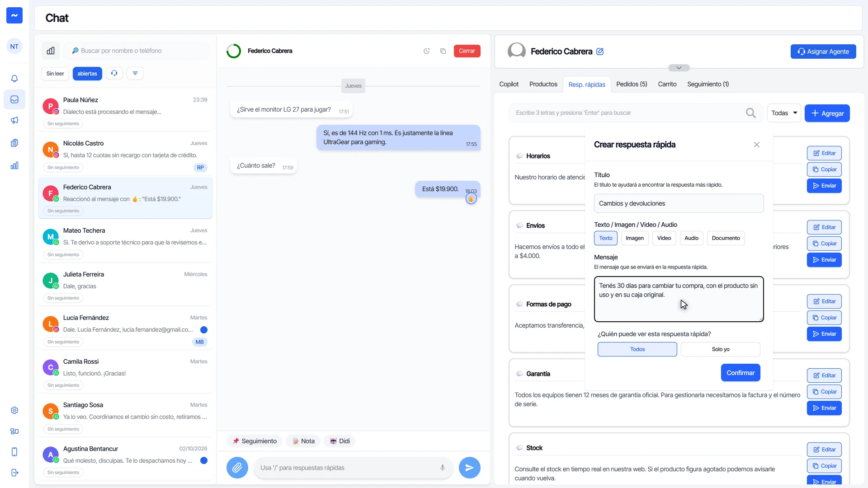The image size is (868, 488).
Task: Click Título field with Cambios y devoluciones
Action: [679, 203]
